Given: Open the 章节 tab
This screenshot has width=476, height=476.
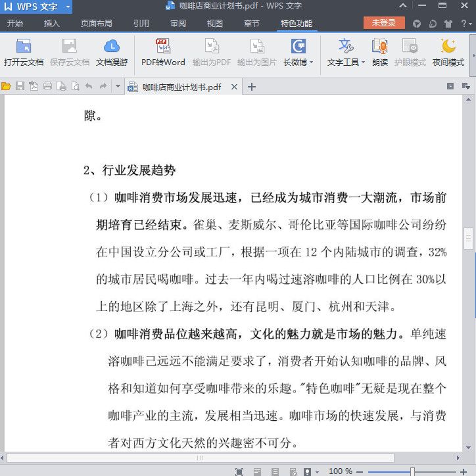Looking at the screenshot, I should coord(251,24).
